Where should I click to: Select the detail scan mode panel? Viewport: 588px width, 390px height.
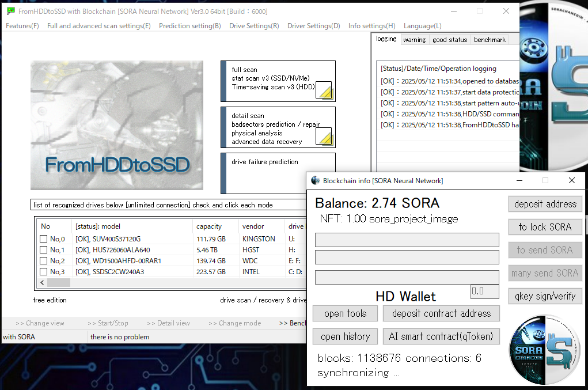coord(278,127)
